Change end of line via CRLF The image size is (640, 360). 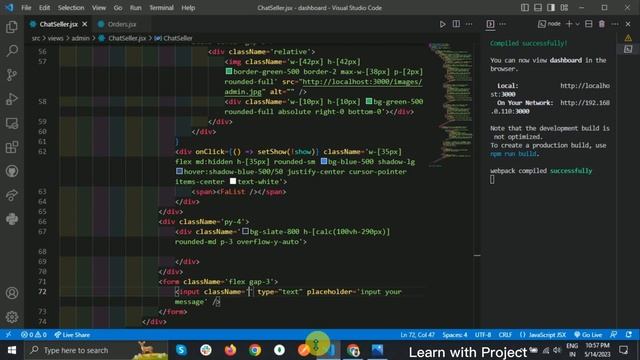505,335
